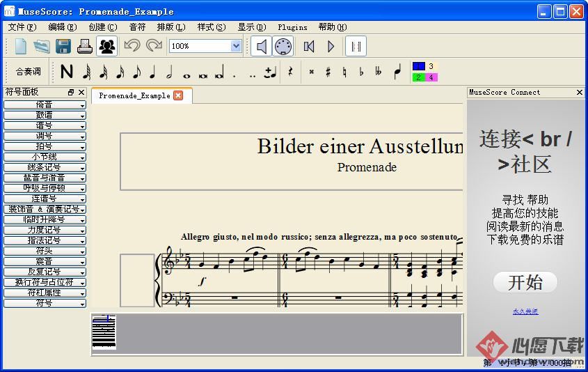The height and width of the screenshot is (372, 588).
Task: Toggle the 合奏调 concert pitch button
Action: click(x=29, y=71)
